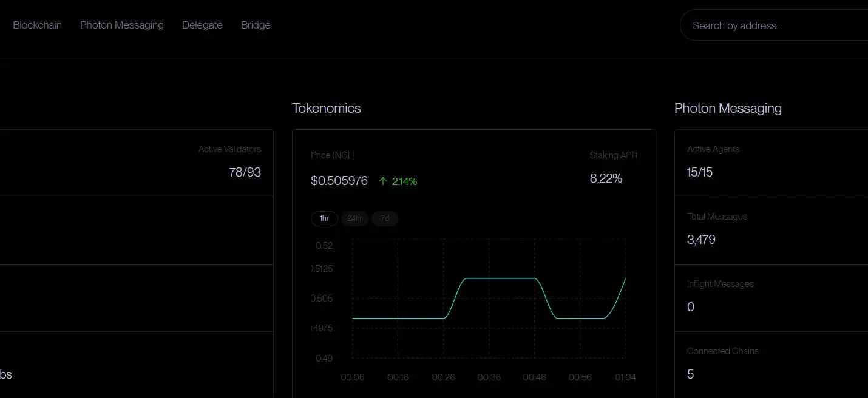The width and height of the screenshot is (868, 398).
Task: Go to Photon Messaging in top navigation
Action: click(122, 25)
